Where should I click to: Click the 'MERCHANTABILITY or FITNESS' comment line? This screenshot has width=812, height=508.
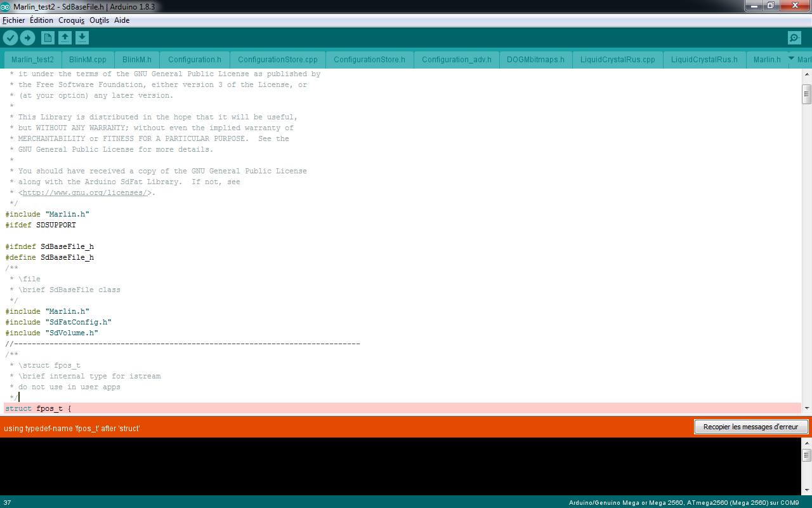point(149,138)
